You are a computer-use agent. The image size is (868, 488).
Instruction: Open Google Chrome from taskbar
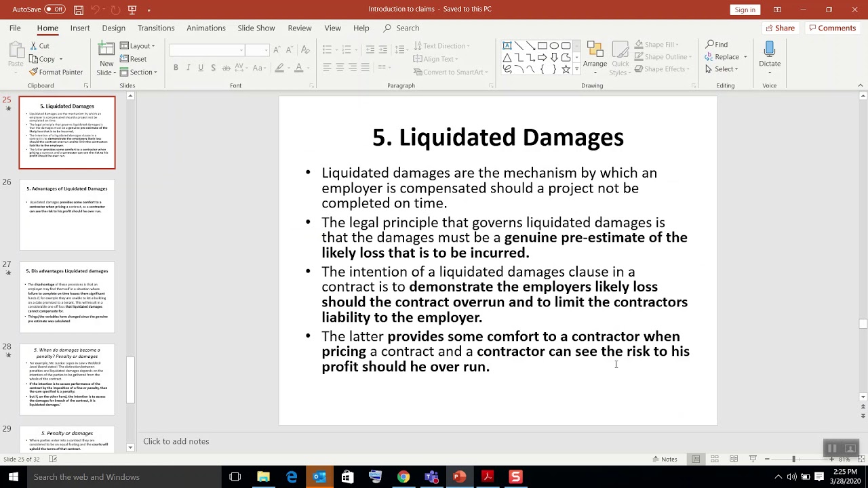pos(403,477)
